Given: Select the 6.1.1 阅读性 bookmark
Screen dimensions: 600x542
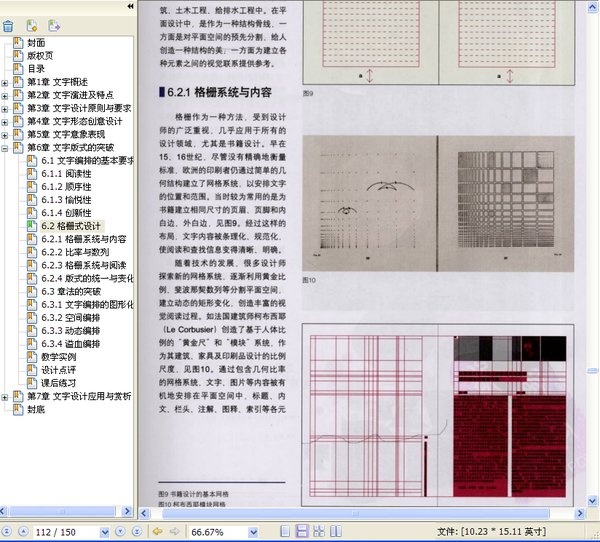Looking at the screenshot, I should 66,174.
